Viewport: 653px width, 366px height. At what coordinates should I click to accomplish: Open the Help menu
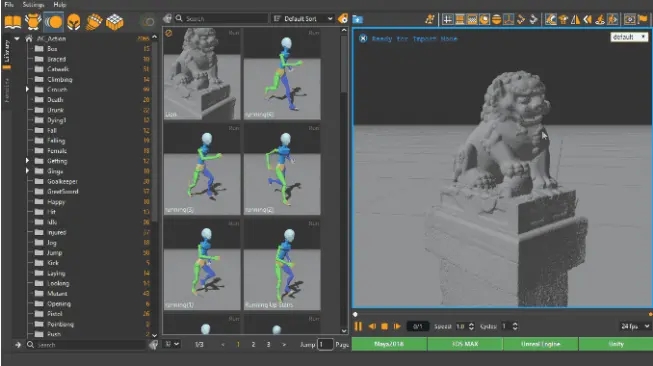(x=60, y=5)
